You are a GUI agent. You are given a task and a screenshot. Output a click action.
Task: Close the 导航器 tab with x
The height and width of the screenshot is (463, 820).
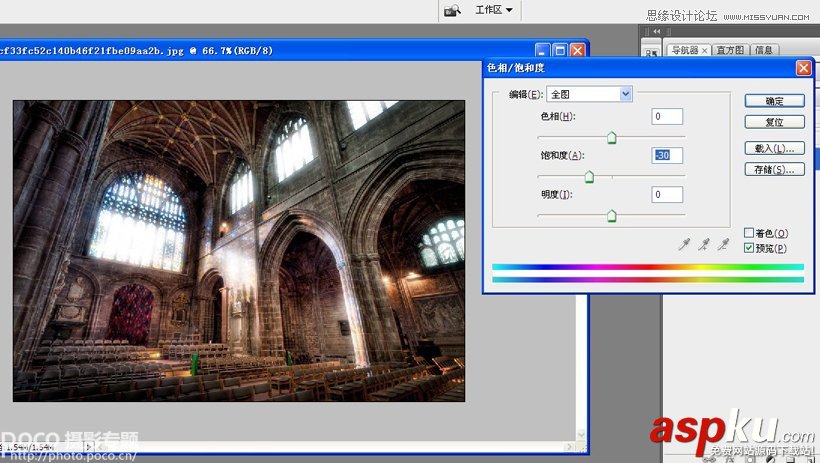point(704,51)
